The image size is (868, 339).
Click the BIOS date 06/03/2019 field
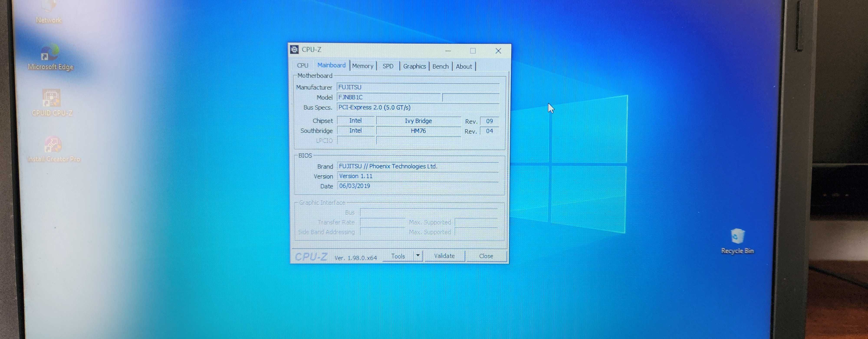[x=418, y=186]
